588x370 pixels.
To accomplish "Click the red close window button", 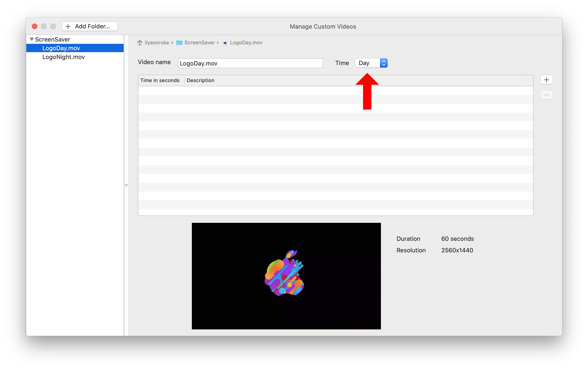I will (x=35, y=26).
